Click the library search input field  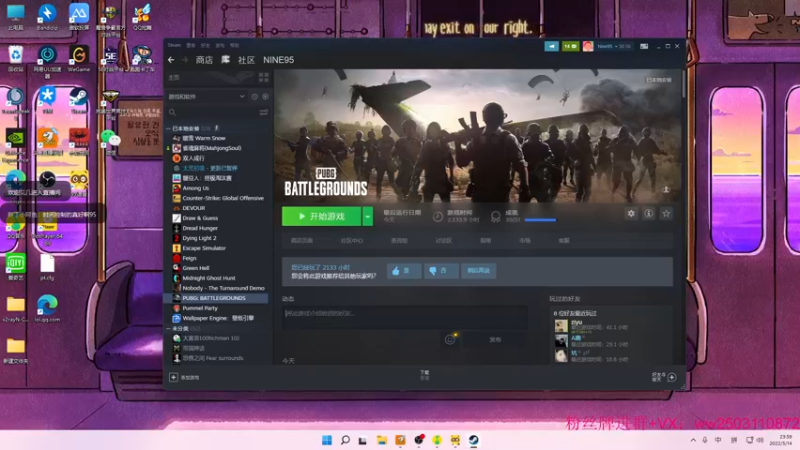tap(218, 112)
